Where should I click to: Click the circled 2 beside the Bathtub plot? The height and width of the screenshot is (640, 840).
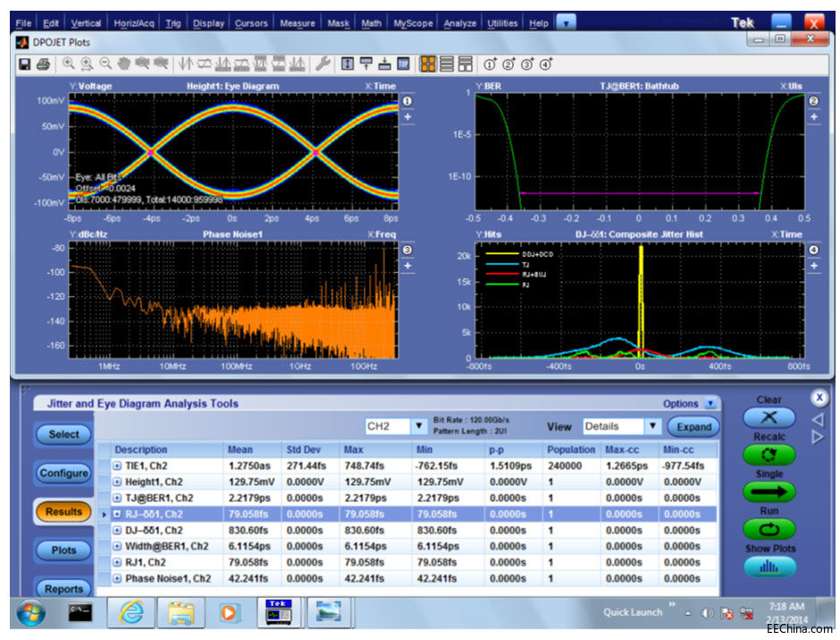click(814, 101)
